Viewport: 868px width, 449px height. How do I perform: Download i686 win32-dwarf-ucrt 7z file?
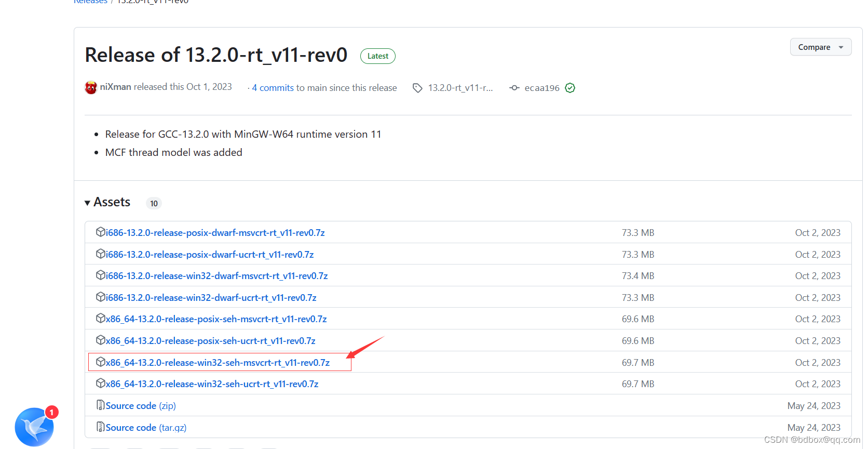211,298
